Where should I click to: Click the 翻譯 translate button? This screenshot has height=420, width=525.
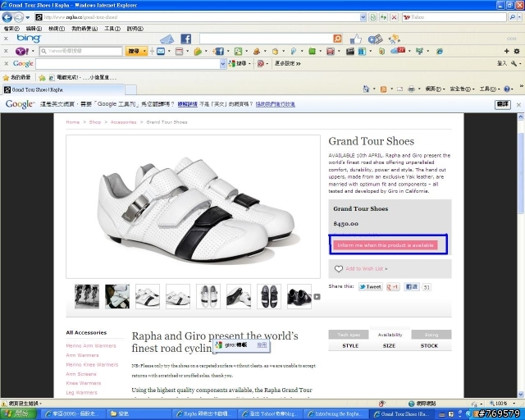503,104
